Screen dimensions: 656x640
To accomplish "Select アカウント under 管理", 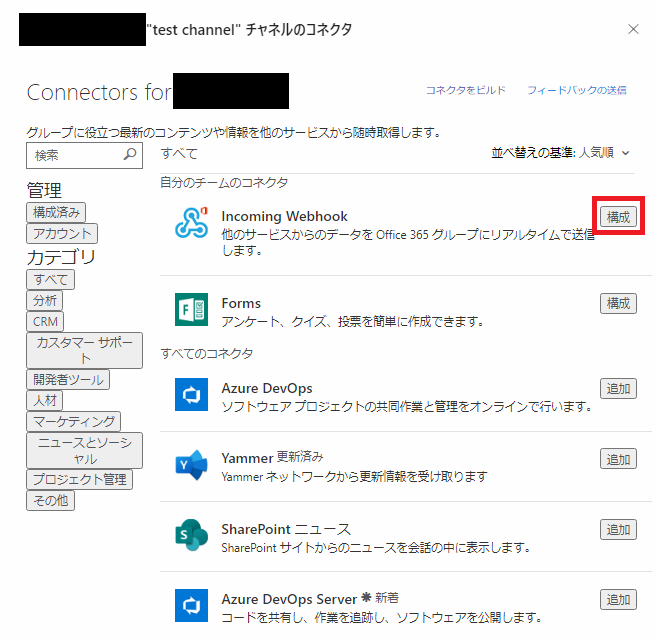I will point(62,233).
